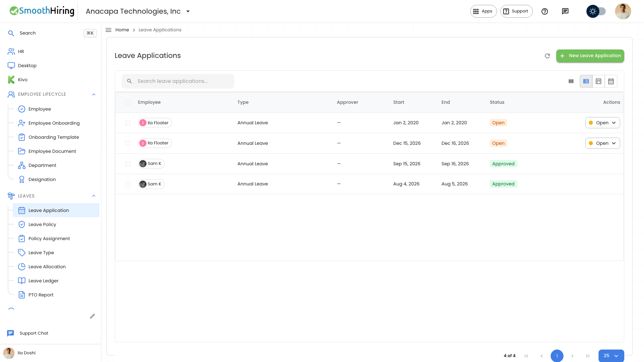Go to the first page

coord(526,356)
